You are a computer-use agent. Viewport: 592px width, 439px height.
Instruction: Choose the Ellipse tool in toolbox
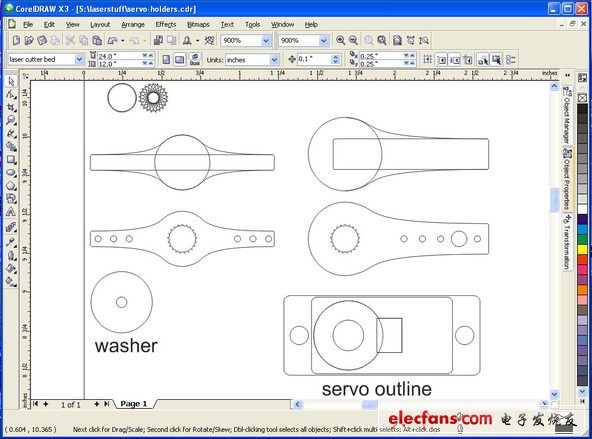click(11, 173)
